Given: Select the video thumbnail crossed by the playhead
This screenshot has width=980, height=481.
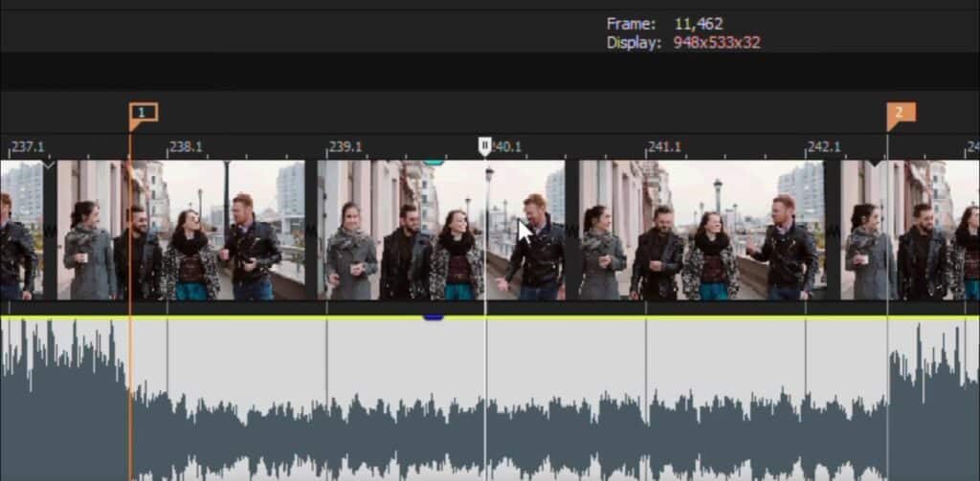Looking at the screenshot, I should 441,230.
